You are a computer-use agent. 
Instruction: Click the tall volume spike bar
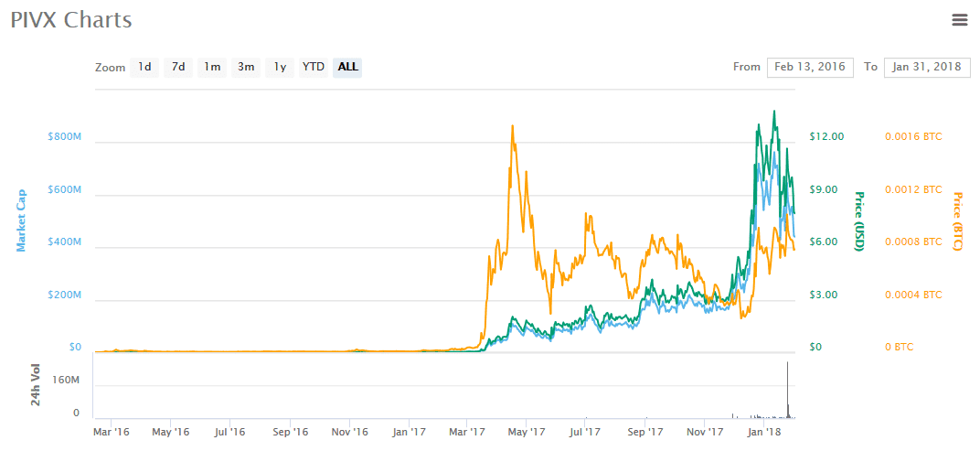coord(787,390)
